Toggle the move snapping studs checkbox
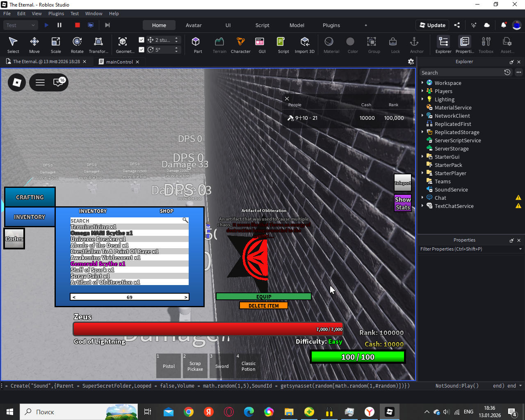The height and width of the screenshot is (420, 525). tap(142, 40)
